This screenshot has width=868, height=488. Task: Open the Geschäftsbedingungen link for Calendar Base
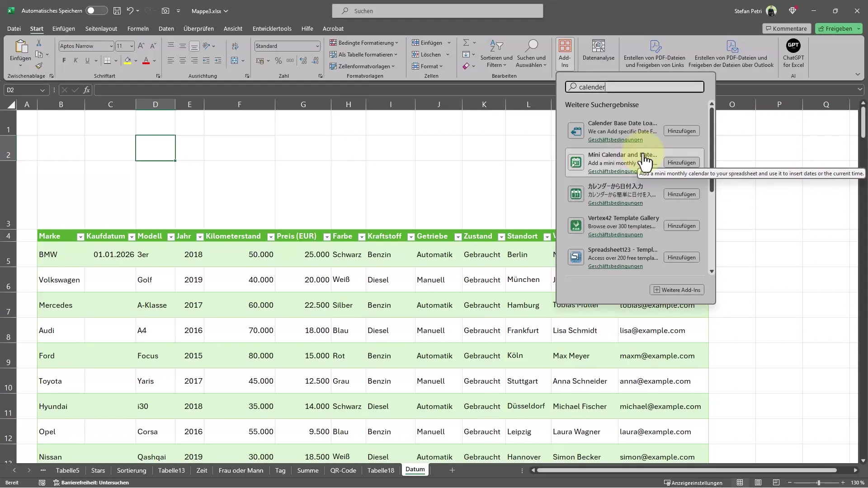pos(615,140)
